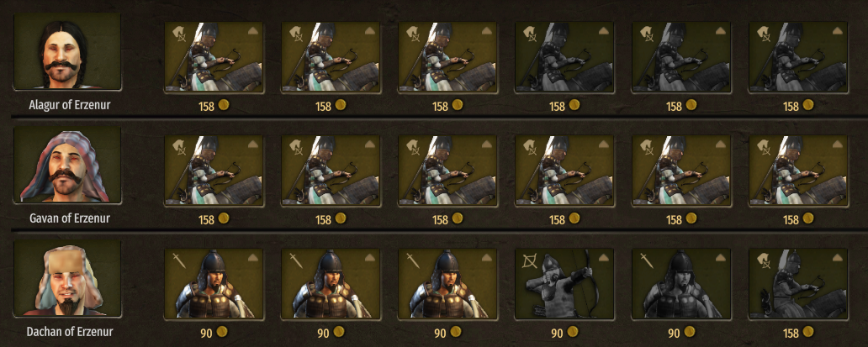This screenshot has height=347, width=868.
Task: Click the tier triangle on Alagur's third troop card
Action: [486, 30]
